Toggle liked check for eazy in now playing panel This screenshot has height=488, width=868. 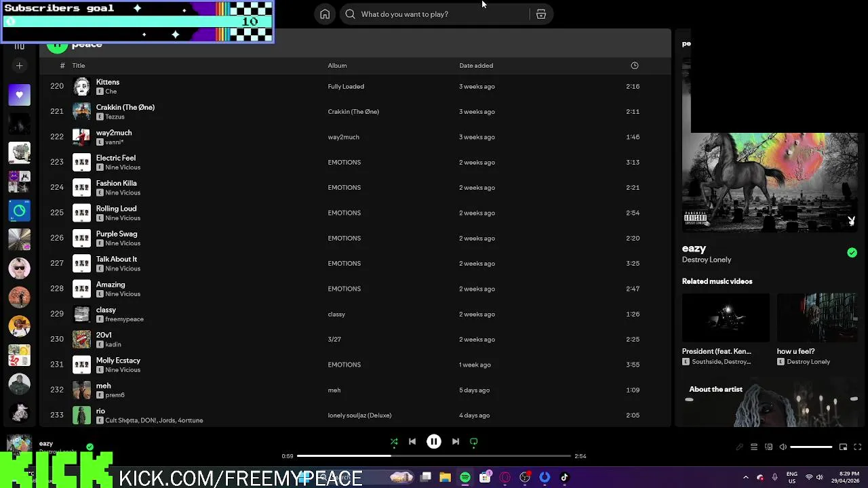click(x=852, y=253)
